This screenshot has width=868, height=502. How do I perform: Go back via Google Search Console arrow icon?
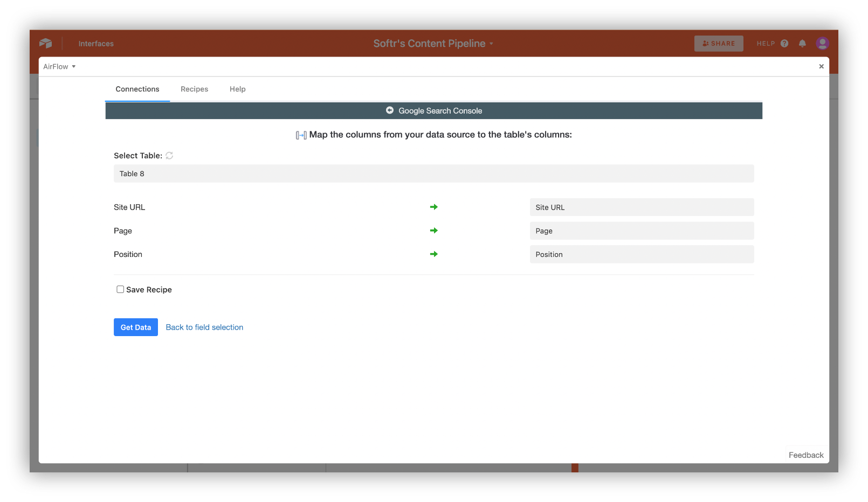[390, 110]
